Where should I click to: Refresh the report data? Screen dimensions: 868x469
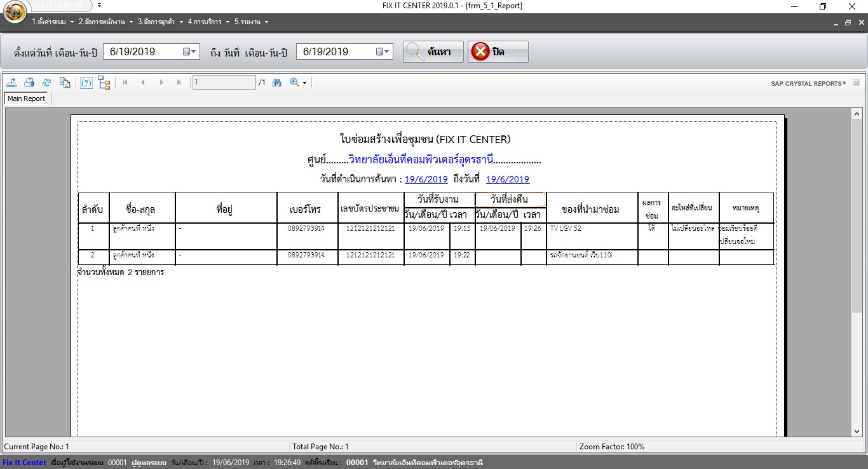[x=46, y=82]
